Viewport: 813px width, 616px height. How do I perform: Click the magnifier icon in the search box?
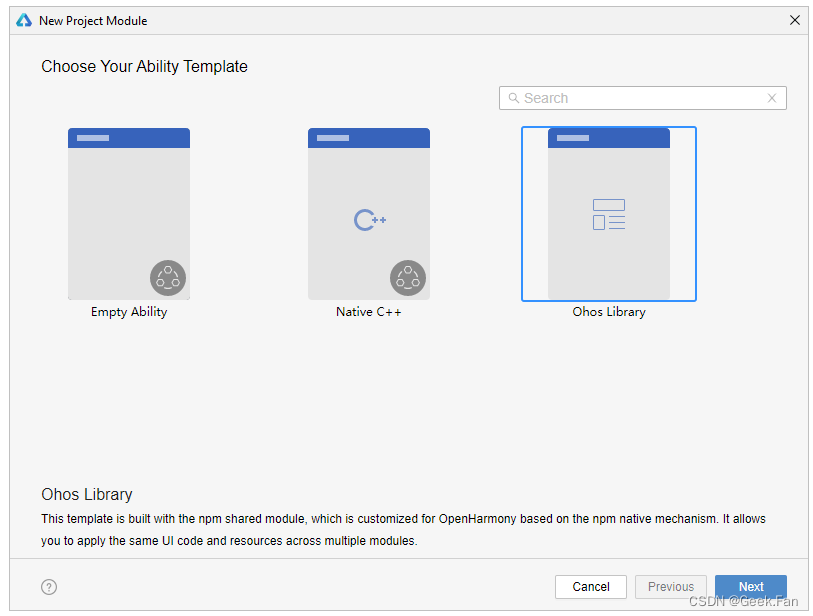pos(513,98)
